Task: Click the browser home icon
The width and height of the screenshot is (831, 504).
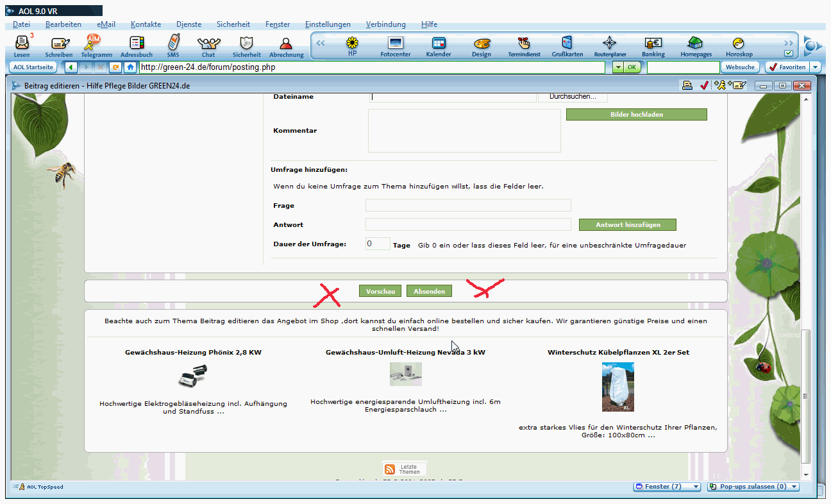Action: (x=130, y=67)
